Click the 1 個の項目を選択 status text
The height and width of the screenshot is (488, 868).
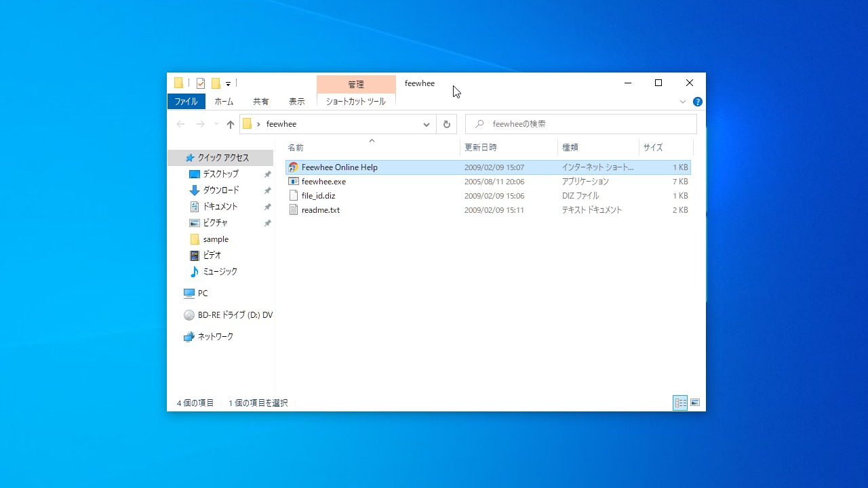[258, 403]
